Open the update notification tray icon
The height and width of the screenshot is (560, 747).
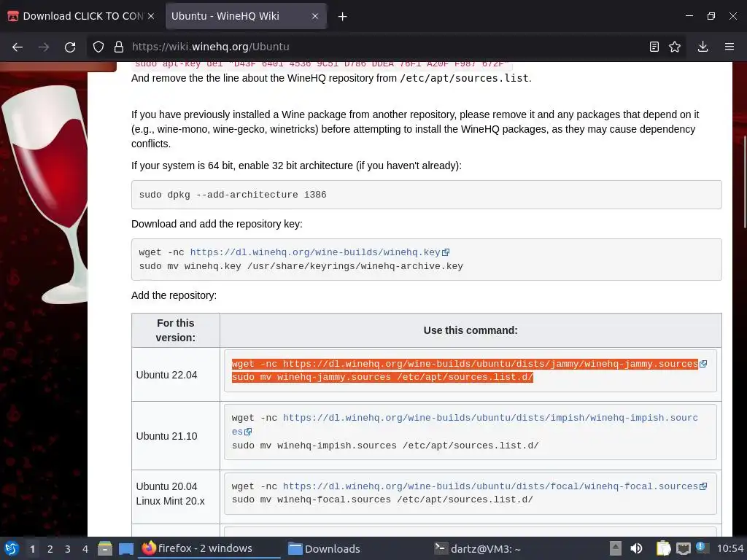point(701,547)
